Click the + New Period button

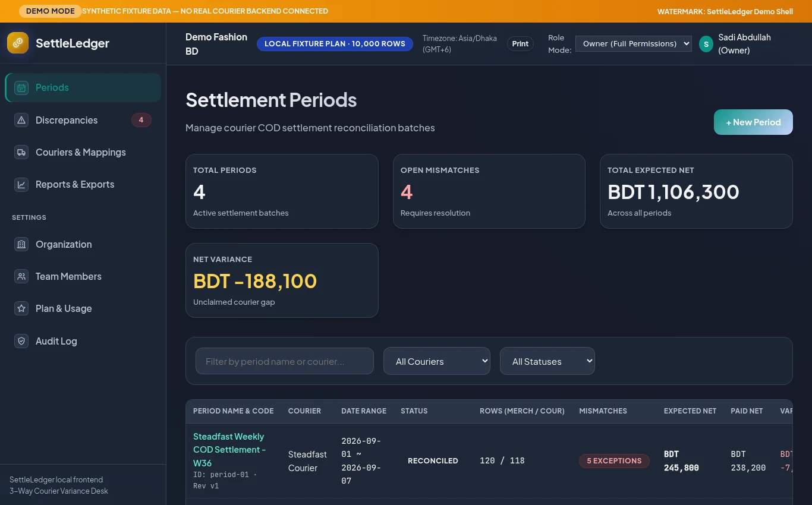point(753,122)
